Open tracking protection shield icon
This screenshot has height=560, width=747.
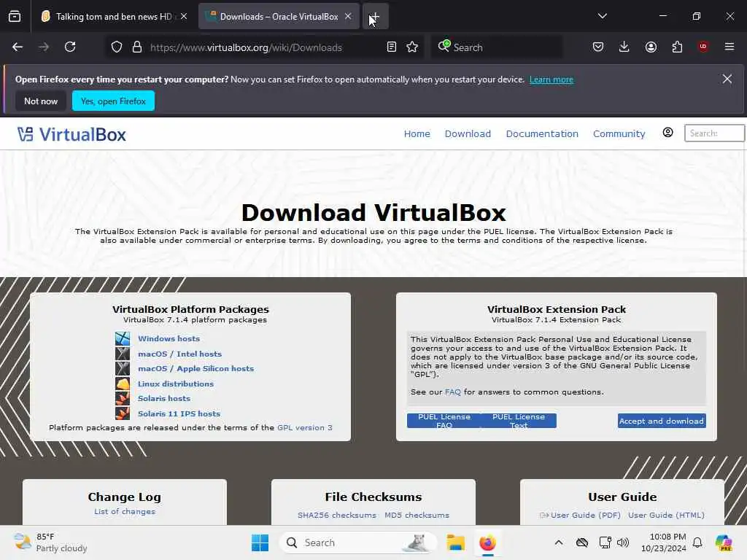117,47
